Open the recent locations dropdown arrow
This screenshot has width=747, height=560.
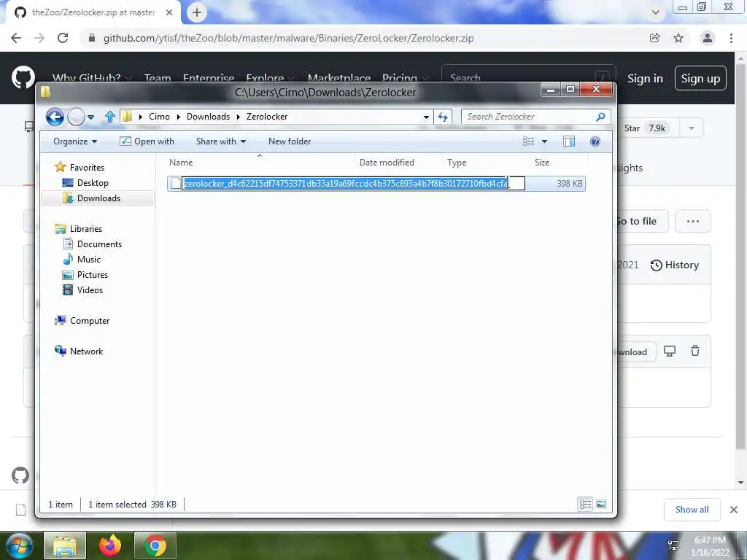[91, 117]
